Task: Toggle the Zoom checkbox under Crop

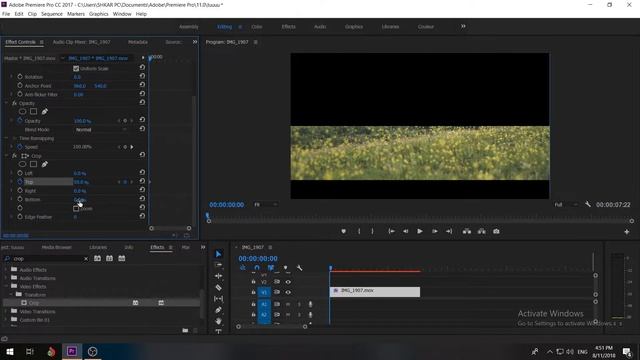Action: [76, 208]
